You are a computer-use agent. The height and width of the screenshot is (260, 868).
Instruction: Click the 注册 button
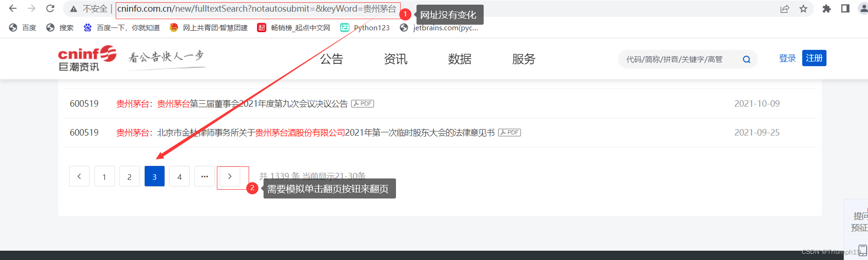814,58
